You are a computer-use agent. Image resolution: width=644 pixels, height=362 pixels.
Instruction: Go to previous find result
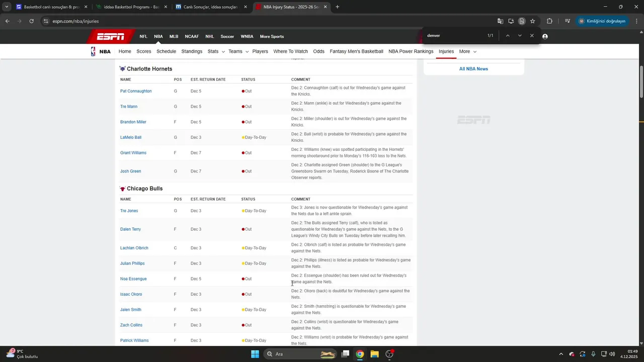pos(508,36)
